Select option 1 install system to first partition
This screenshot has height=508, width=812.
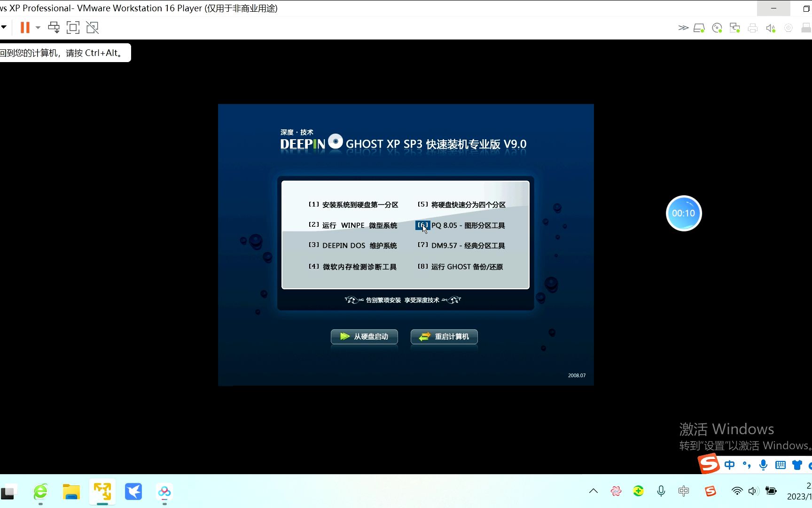(x=353, y=205)
